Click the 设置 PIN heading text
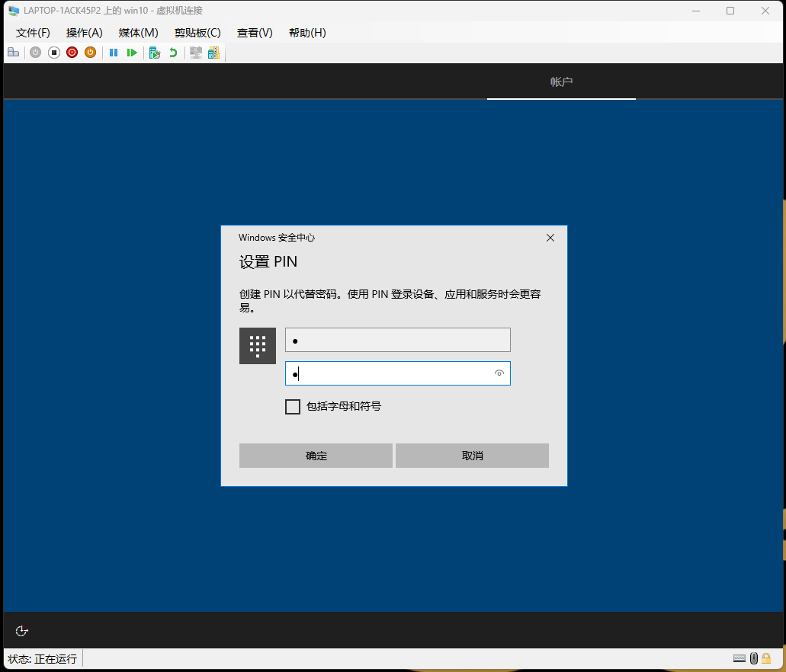The width and height of the screenshot is (786, 672). coord(268,262)
